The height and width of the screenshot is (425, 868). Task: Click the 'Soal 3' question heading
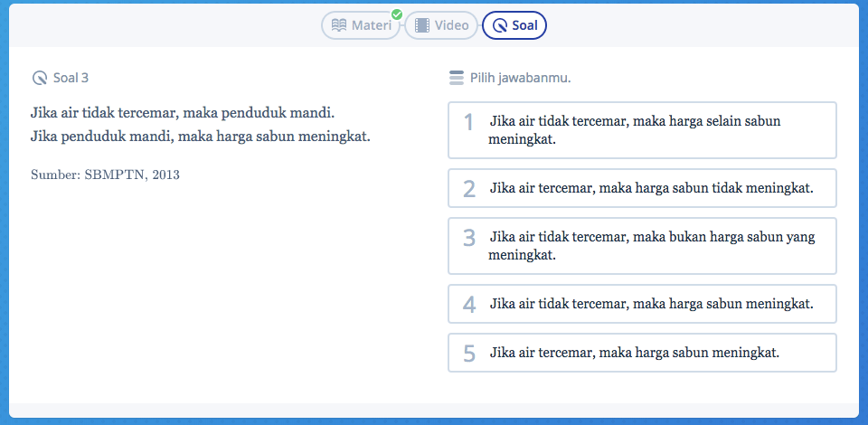pos(71,78)
